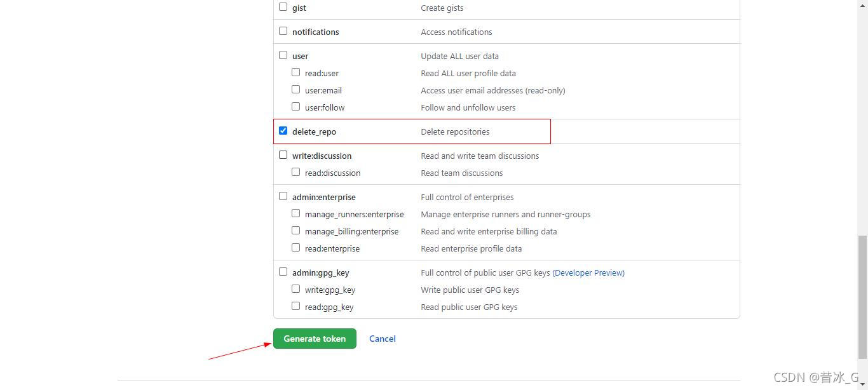Enable manage_billing:enterprise scope
This screenshot has width=868, height=390.
(x=296, y=230)
